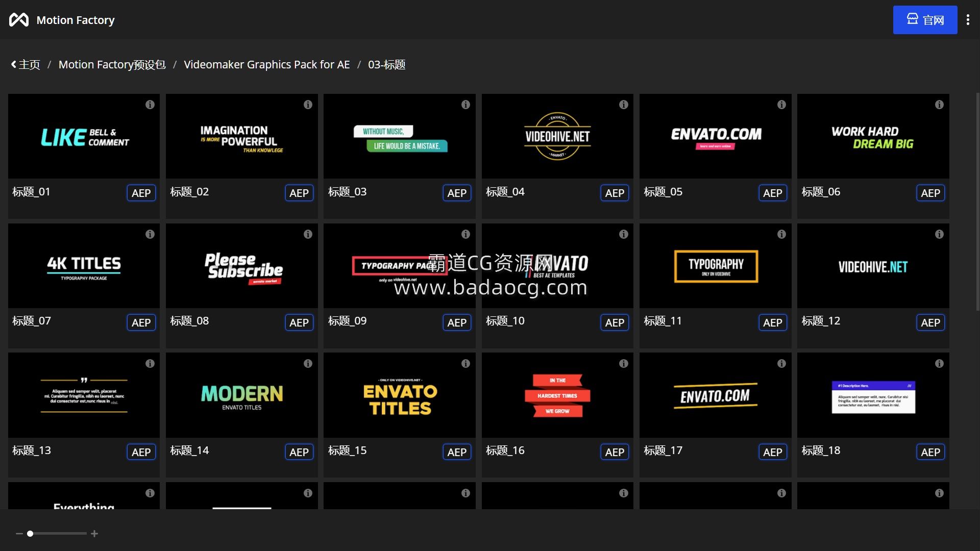The width and height of the screenshot is (980, 551).
Task: Open info icon on 标题_01 card
Action: click(x=150, y=105)
